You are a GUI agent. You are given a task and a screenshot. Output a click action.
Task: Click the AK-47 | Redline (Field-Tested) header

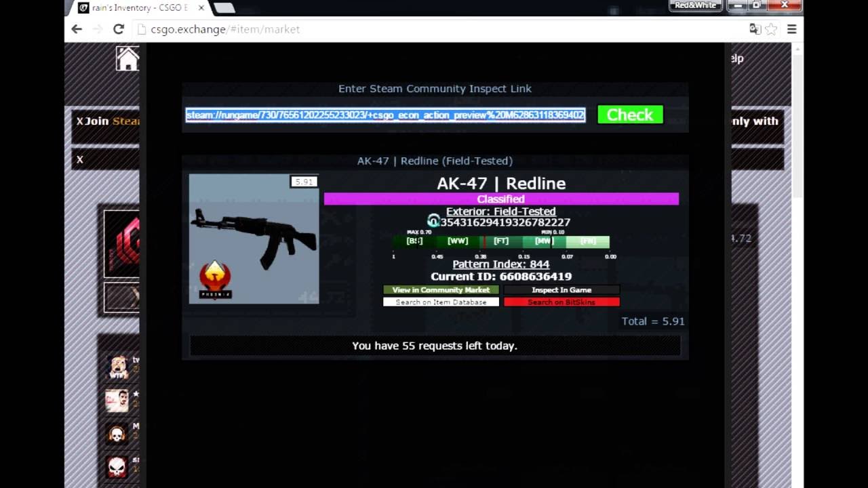click(435, 161)
